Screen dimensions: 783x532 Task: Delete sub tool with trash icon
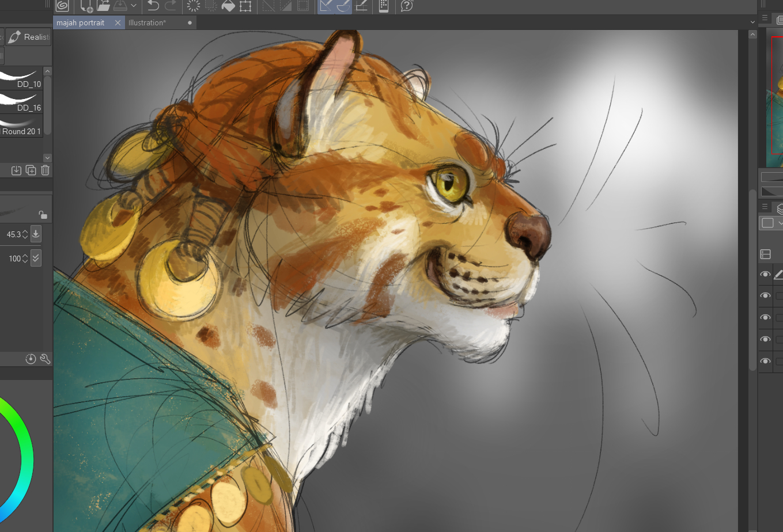pyautogui.click(x=46, y=170)
